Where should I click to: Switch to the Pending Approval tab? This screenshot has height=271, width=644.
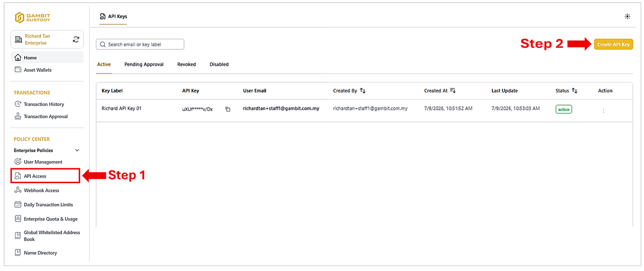pos(144,64)
